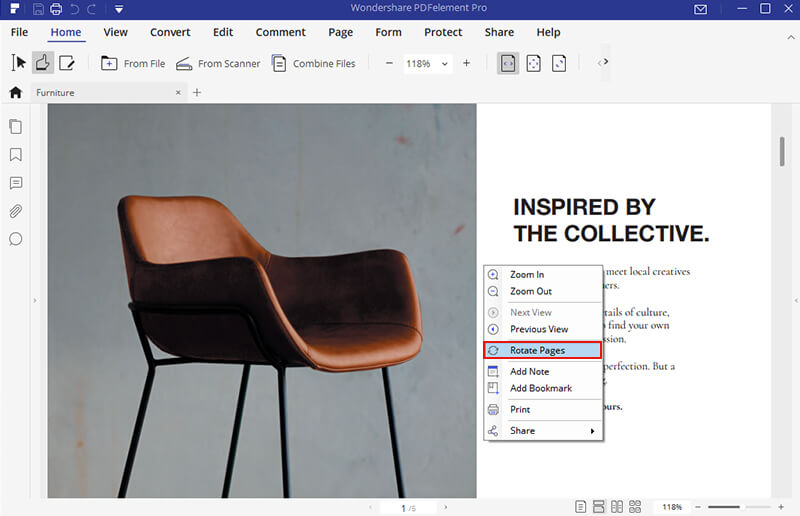This screenshot has height=516, width=800.
Task: Open the quick access toolbar dropdown
Action: (118, 10)
